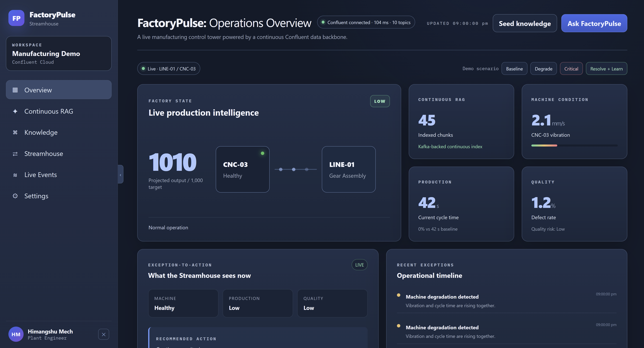Click the Manufacturing Demo workspace card
Screen dimensions: 644x348
tap(59, 53)
